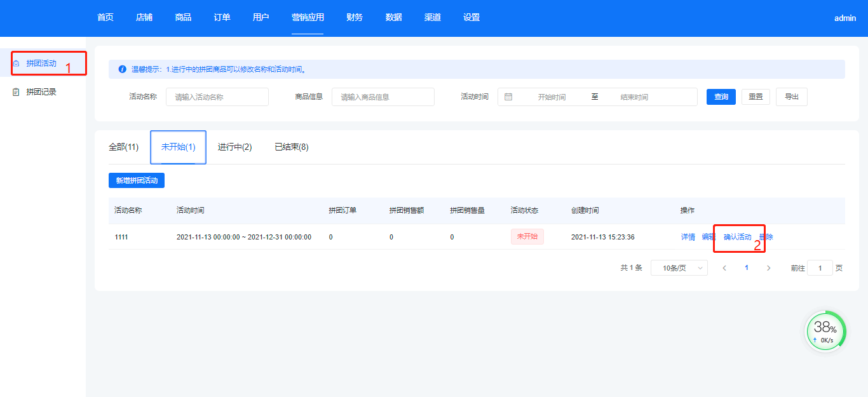Click the 导出 export button

point(792,97)
